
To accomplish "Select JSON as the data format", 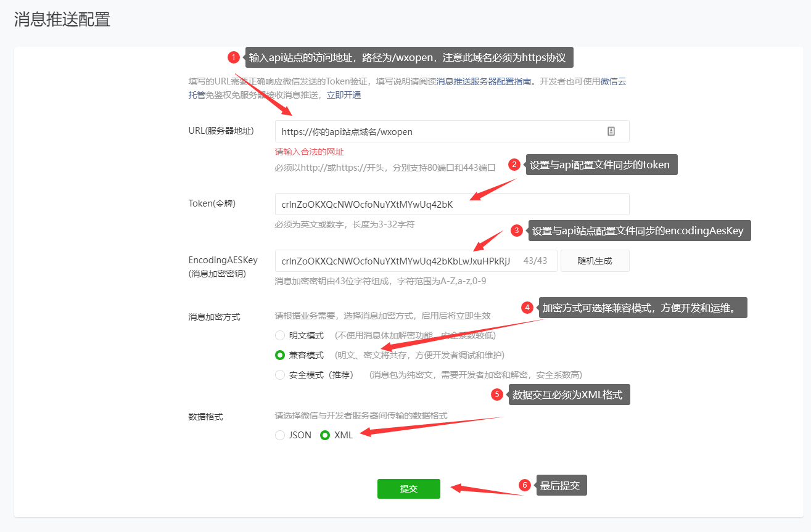I will tap(280, 435).
